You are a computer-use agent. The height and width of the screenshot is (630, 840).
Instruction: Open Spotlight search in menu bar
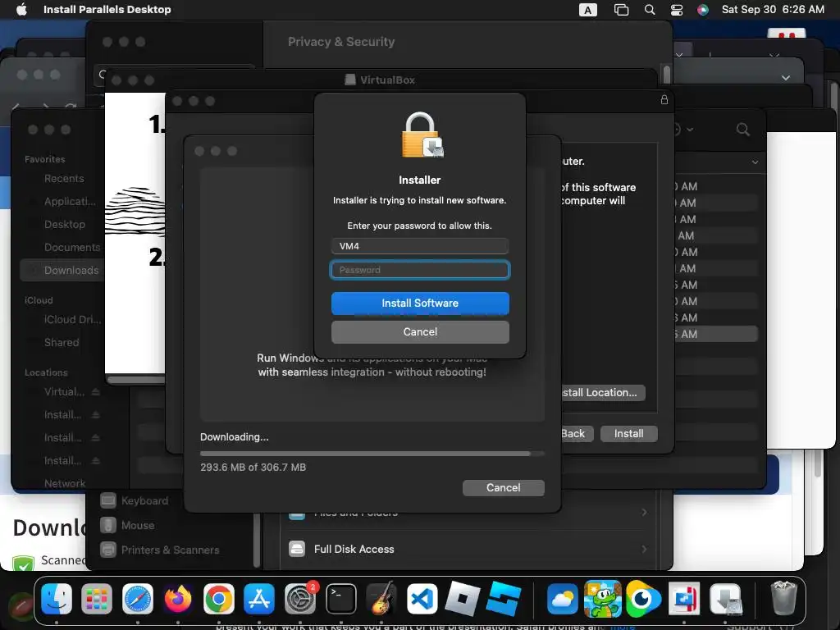pos(650,10)
